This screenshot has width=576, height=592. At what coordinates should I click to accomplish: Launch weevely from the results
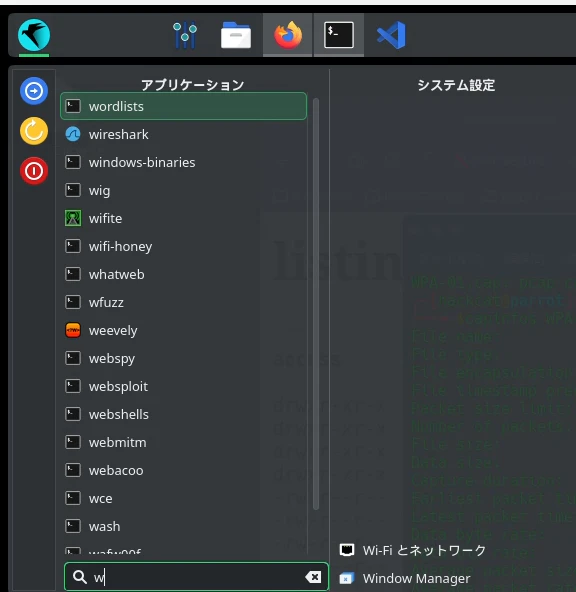coord(183,330)
